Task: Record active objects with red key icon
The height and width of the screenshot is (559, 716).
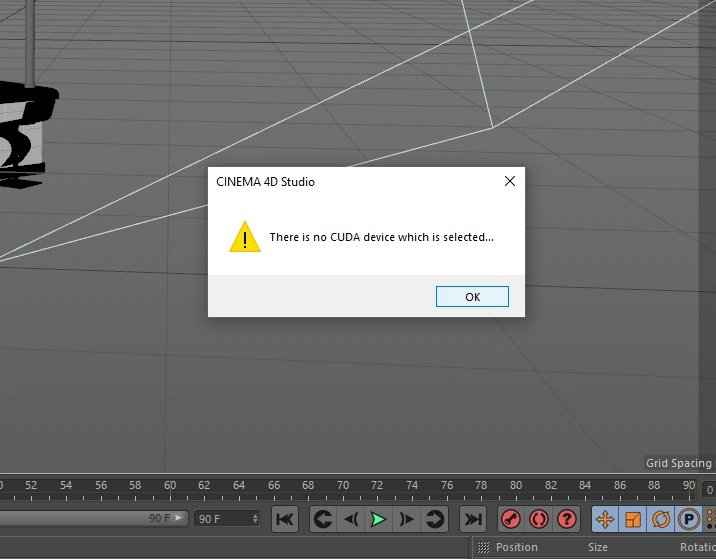Action: coord(511,519)
